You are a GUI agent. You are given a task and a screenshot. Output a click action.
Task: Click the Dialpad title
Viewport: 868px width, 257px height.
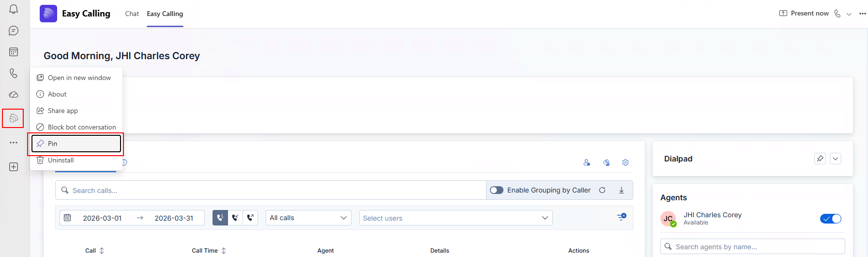coord(678,159)
